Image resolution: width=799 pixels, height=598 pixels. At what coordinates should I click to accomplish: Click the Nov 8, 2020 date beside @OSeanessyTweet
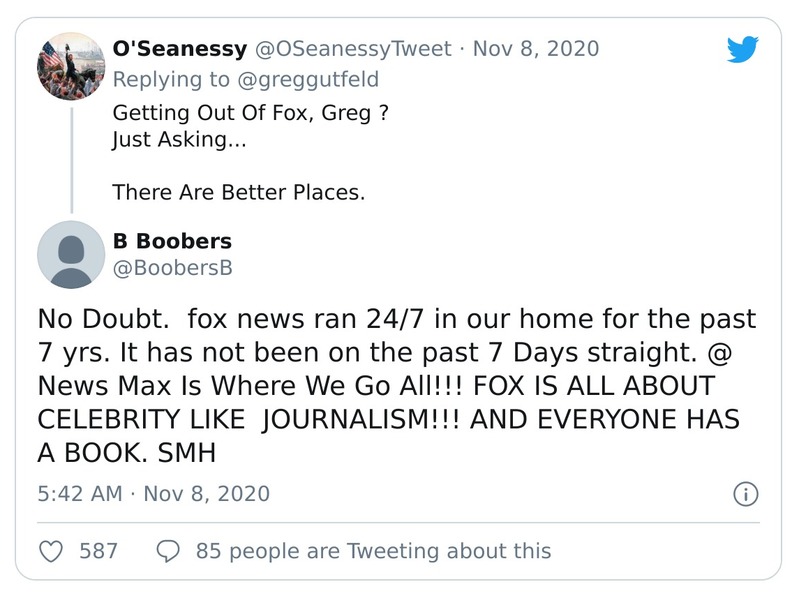coord(535,49)
